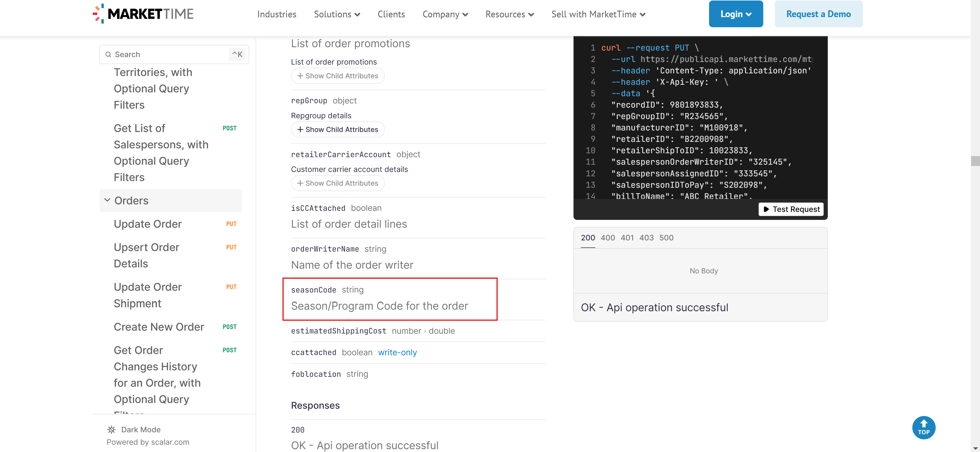Click the No Body response text
The width and height of the screenshot is (980, 452).
click(x=703, y=271)
